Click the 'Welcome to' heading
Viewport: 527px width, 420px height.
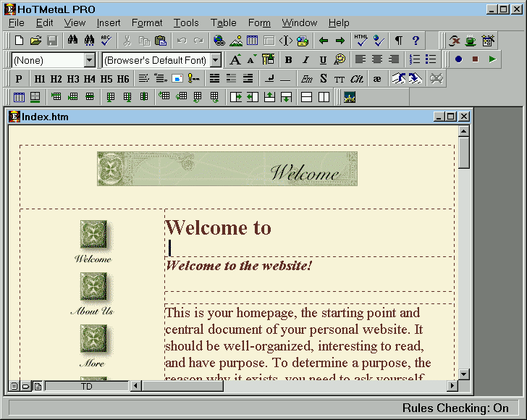coord(218,227)
